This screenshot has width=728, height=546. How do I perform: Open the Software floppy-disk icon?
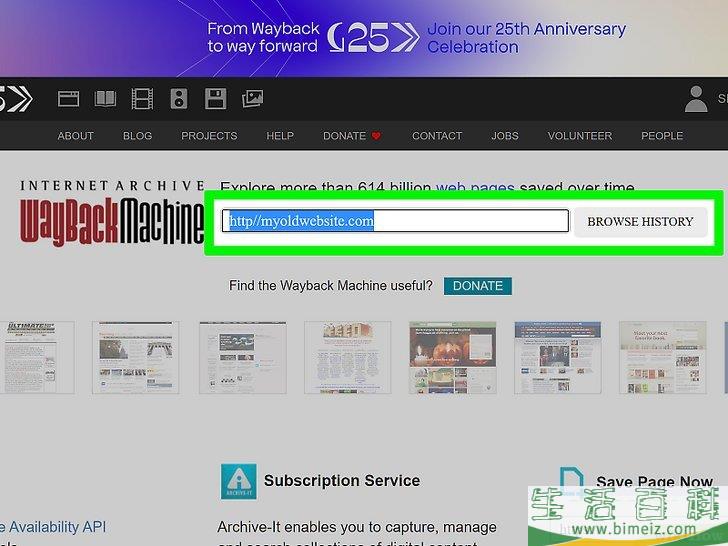[215, 99]
